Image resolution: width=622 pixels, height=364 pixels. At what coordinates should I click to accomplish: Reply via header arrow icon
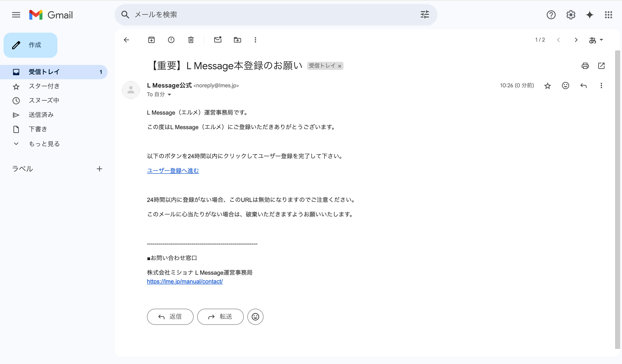[583, 86]
